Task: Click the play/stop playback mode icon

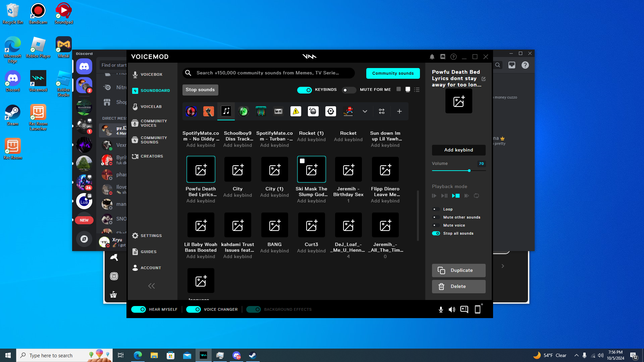Action: tap(455, 196)
